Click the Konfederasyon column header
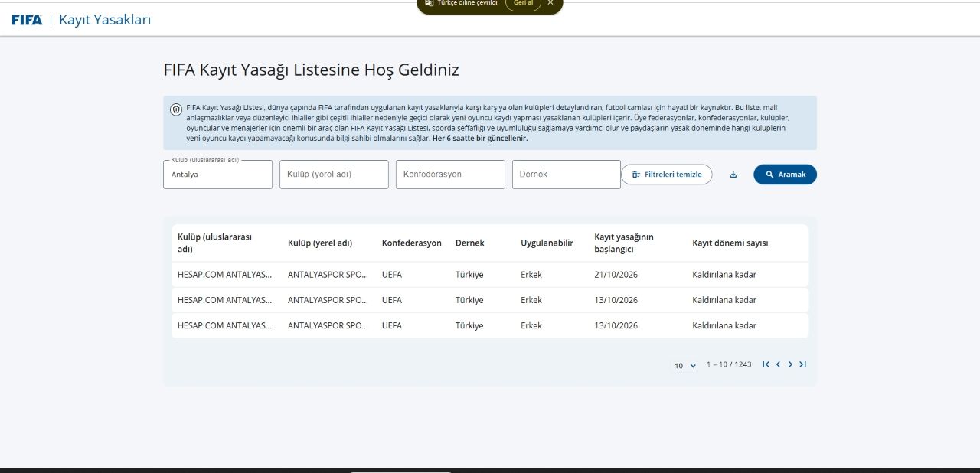The width and height of the screenshot is (980, 473). tap(412, 243)
